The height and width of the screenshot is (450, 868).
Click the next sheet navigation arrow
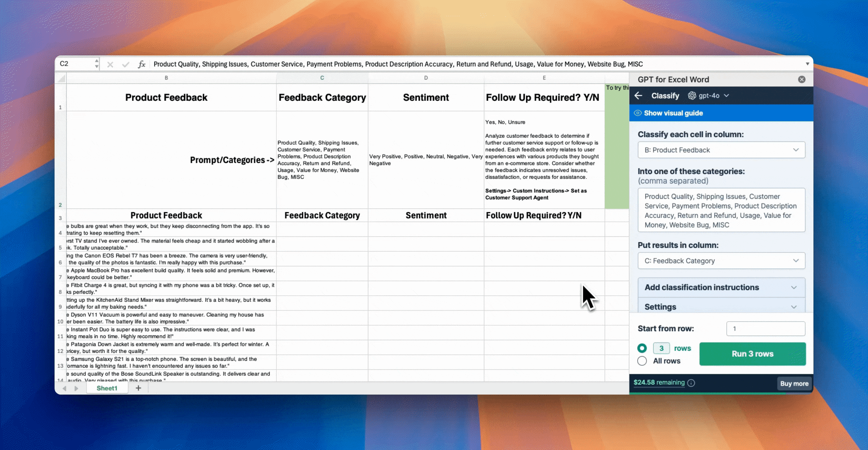point(76,388)
